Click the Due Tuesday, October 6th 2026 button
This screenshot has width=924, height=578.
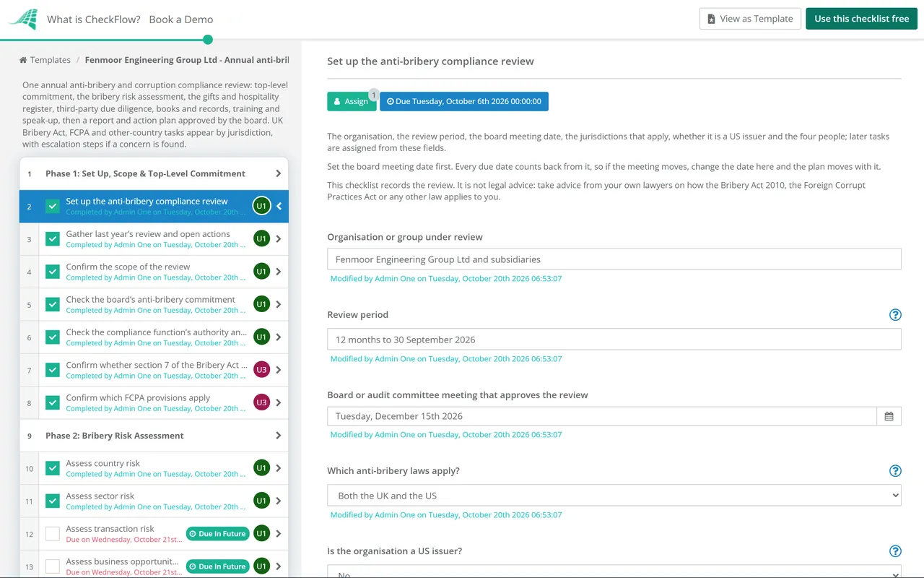(x=464, y=101)
